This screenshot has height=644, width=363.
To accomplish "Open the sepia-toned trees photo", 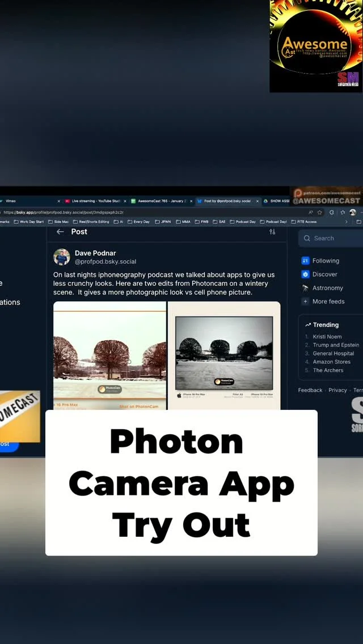I will click(110, 355).
